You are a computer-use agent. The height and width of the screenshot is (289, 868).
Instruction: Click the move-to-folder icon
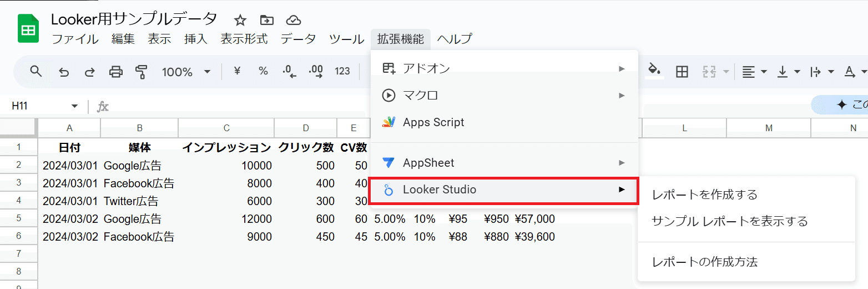tap(267, 21)
